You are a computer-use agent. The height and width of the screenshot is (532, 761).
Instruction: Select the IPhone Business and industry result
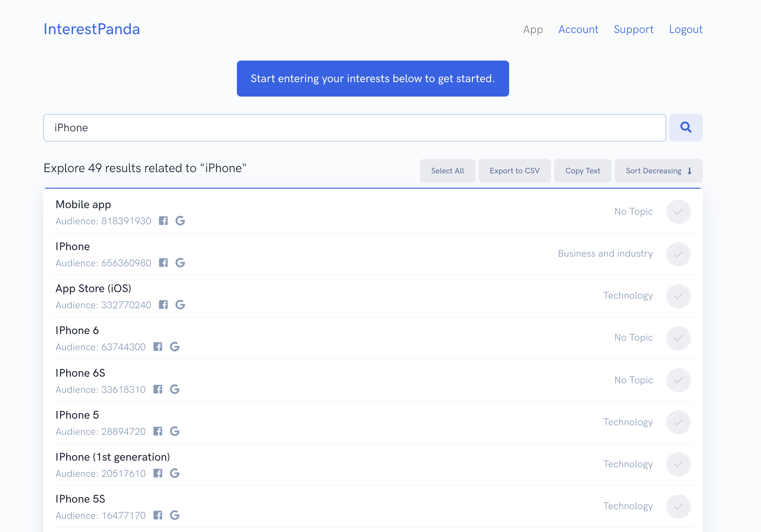(x=678, y=254)
